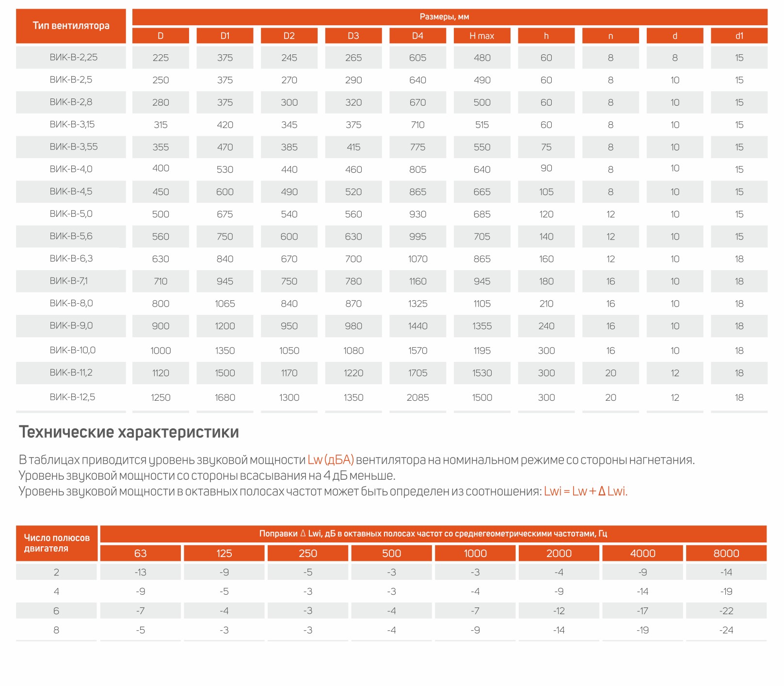
Task: Click the H max column header
Action: 482,35
